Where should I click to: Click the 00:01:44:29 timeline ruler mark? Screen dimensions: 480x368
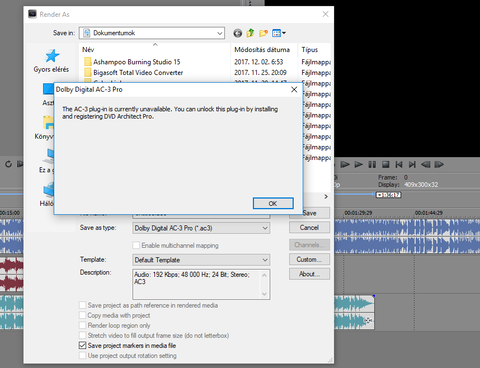[429, 213]
